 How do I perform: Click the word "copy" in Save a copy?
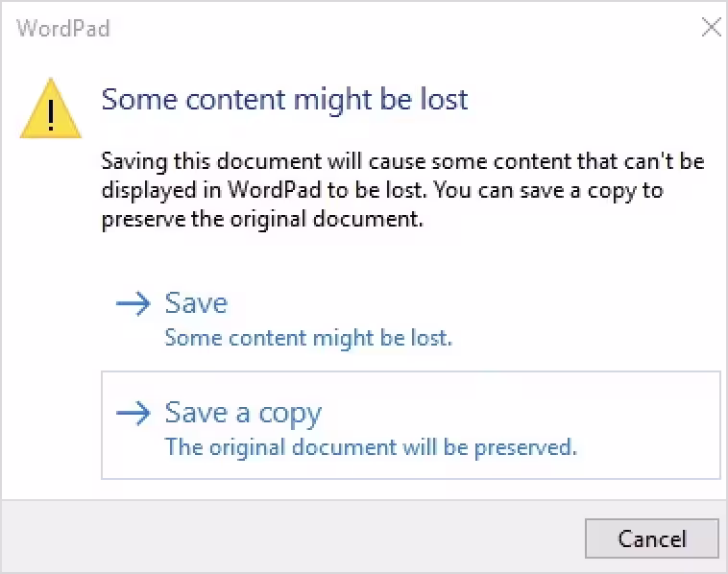click(x=289, y=415)
